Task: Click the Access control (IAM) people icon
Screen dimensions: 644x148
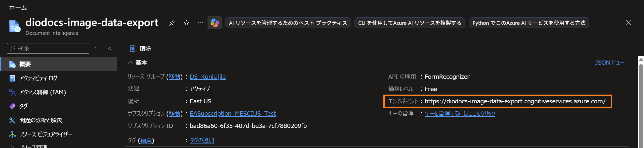Action: coord(12,92)
